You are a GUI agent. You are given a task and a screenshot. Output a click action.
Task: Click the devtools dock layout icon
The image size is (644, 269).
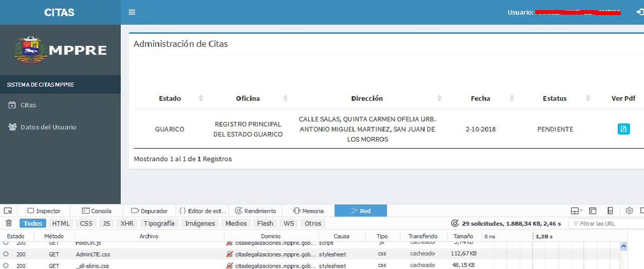point(574,210)
